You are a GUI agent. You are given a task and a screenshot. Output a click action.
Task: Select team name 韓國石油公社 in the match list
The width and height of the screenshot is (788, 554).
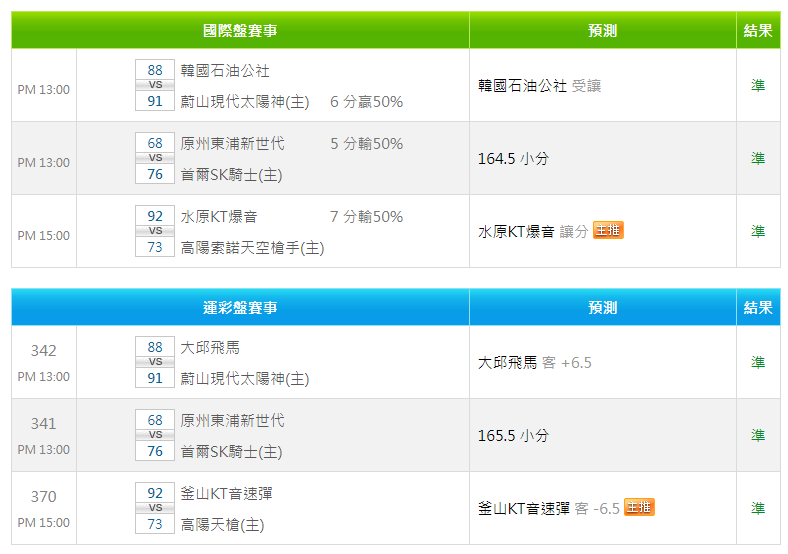tap(225, 70)
